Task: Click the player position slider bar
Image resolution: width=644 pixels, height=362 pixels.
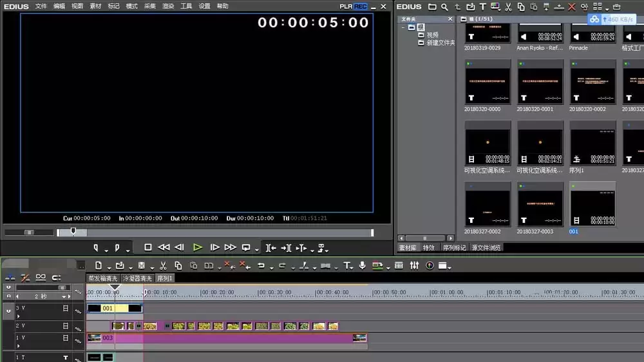Action: (x=216, y=233)
